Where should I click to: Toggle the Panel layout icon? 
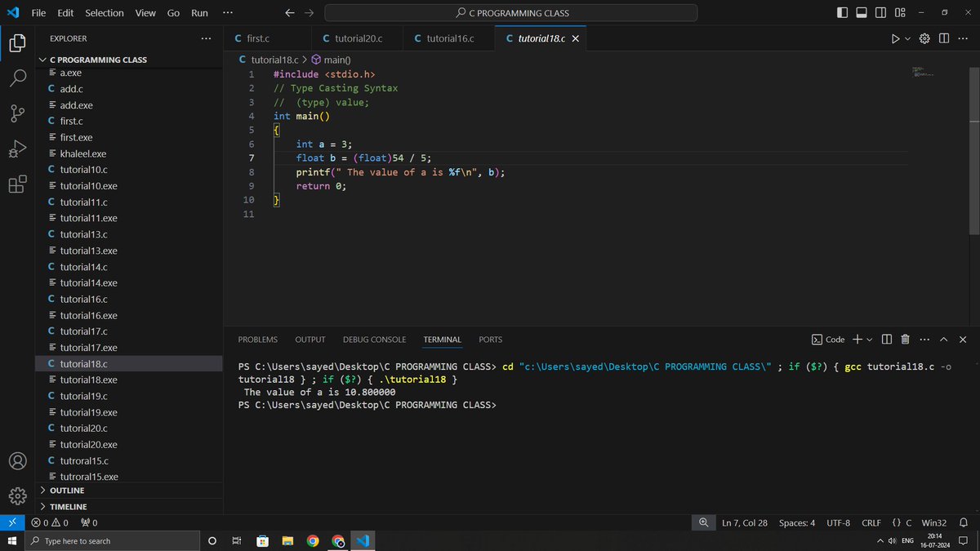[862, 13]
